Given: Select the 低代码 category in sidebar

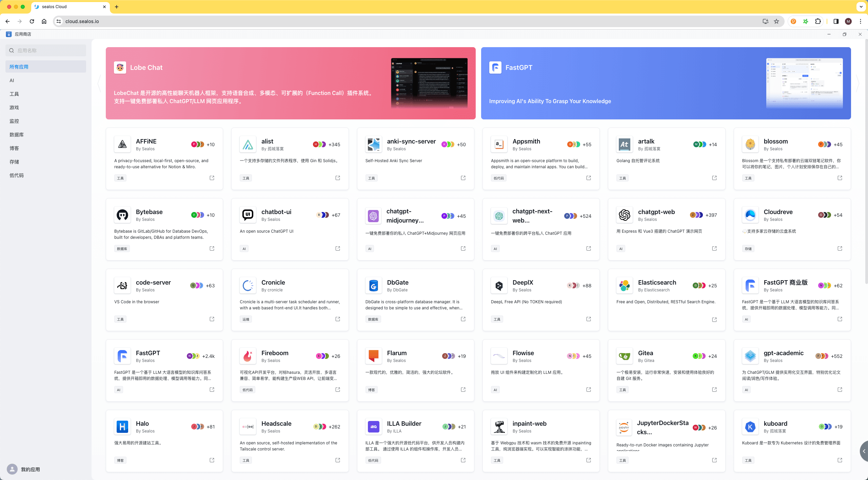Looking at the screenshot, I should (x=17, y=175).
